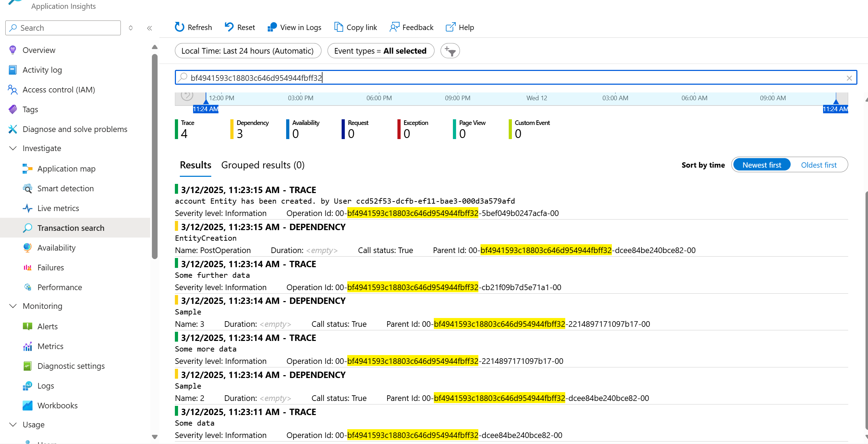Collapse the sidebar with double-chevron

pyautogui.click(x=149, y=28)
